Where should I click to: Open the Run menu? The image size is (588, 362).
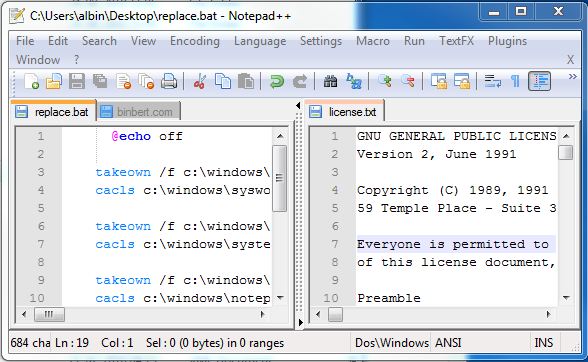pyautogui.click(x=414, y=41)
